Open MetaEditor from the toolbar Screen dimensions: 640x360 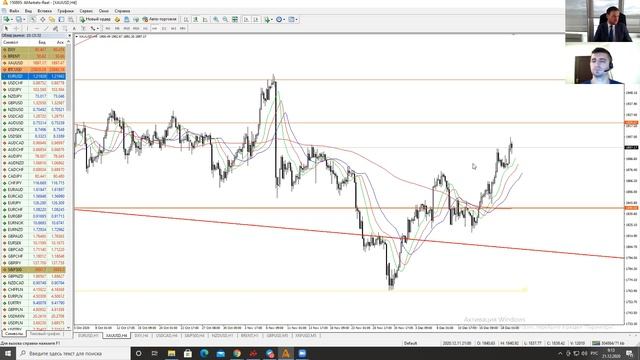point(117,19)
